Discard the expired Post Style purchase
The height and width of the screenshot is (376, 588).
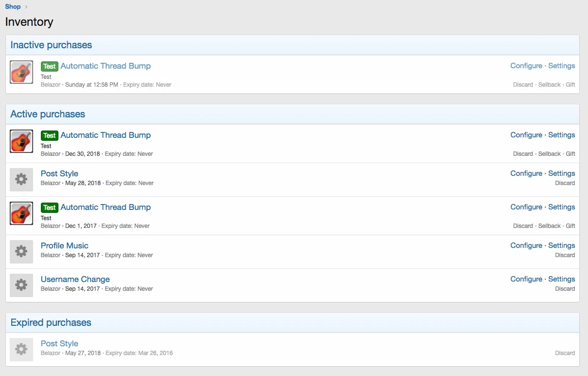(x=565, y=353)
